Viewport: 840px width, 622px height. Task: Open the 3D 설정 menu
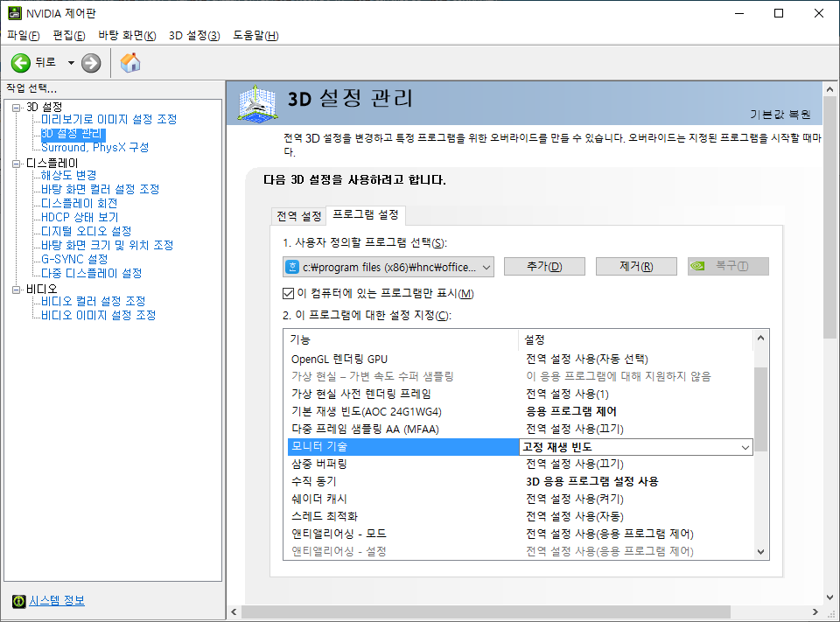tap(194, 35)
